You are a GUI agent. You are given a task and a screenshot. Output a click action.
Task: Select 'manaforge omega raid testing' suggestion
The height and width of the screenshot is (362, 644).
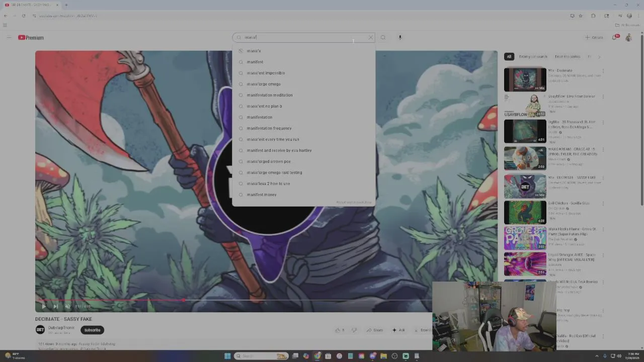pos(303,172)
